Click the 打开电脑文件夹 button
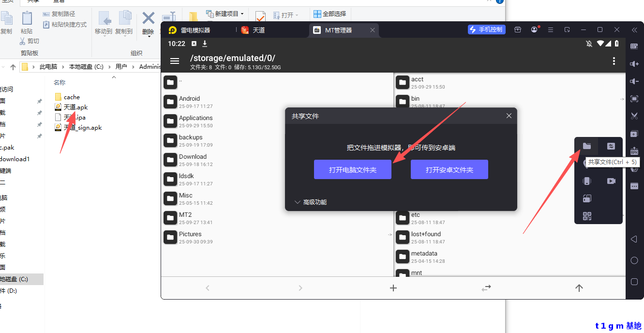Viewport: 644px width, 333px height. click(353, 169)
